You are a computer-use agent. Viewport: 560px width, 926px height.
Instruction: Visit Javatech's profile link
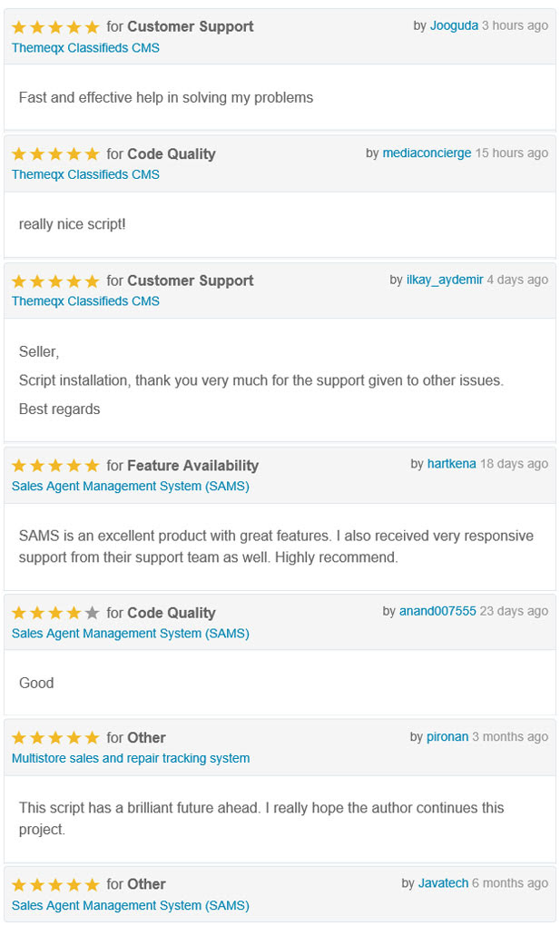click(443, 883)
